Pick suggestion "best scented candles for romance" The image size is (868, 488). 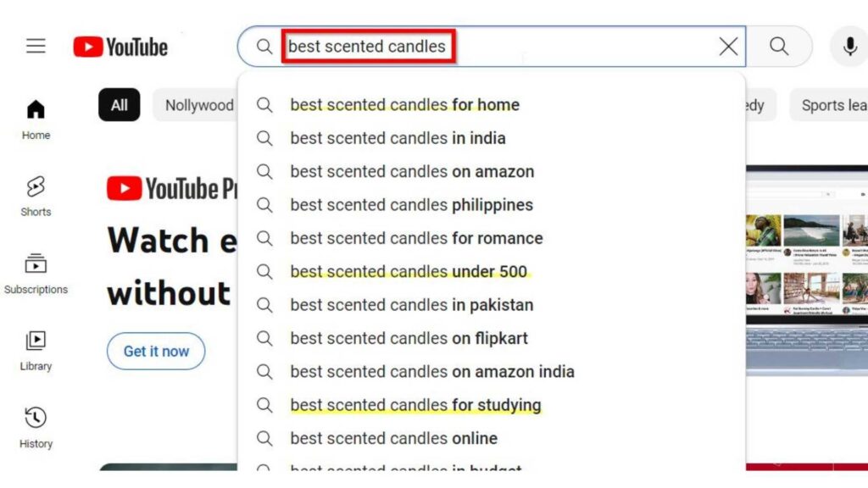[x=416, y=239]
